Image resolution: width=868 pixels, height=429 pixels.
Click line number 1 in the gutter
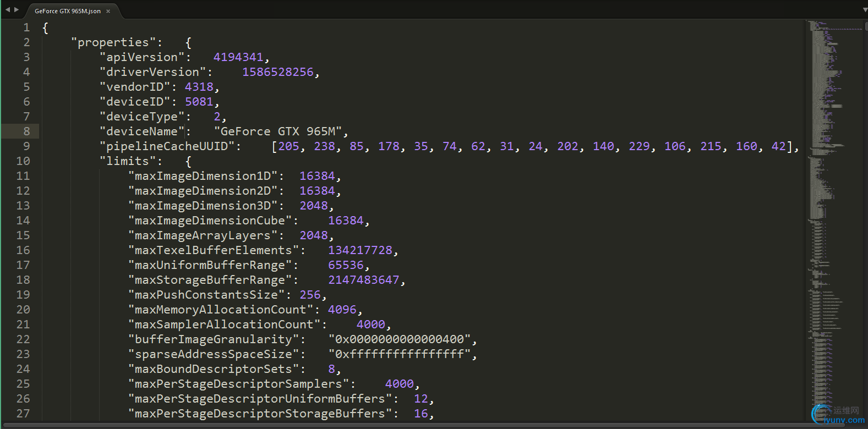(26, 28)
